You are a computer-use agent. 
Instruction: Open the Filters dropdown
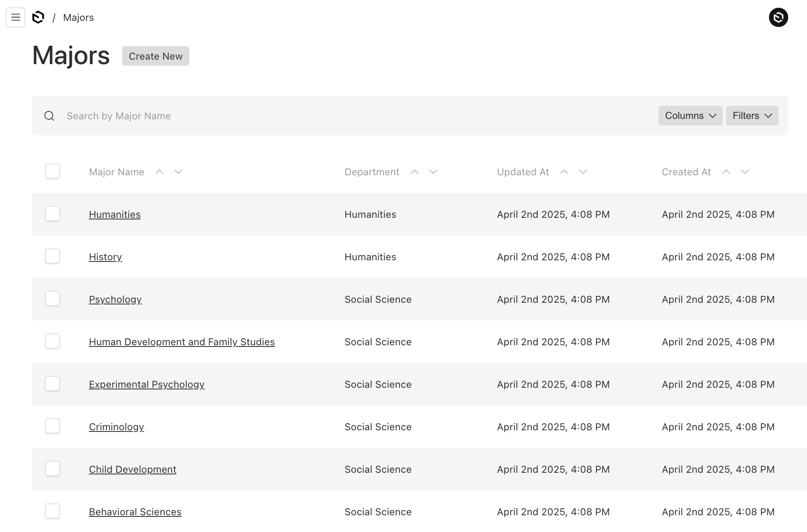pyautogui.click(x=752, y=116)
